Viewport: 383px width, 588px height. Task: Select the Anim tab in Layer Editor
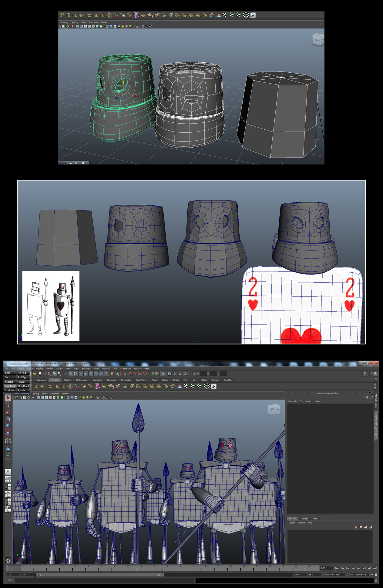315,519
